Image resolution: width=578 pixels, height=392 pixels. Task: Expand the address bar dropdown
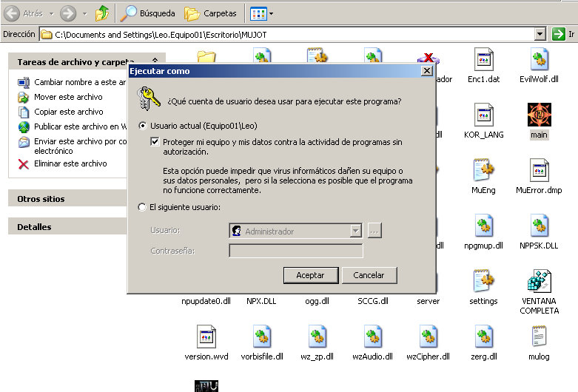coord(540,34)
